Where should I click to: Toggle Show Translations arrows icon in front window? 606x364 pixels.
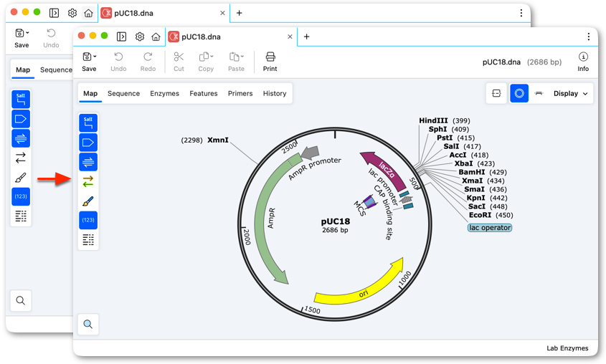pos(88,181)
